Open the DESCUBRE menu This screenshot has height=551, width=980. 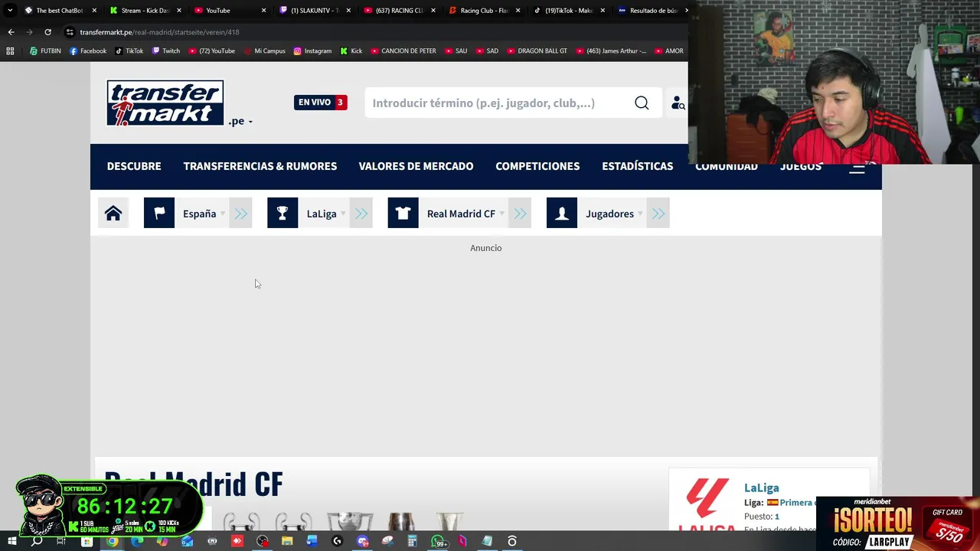(x=134, y=166)
